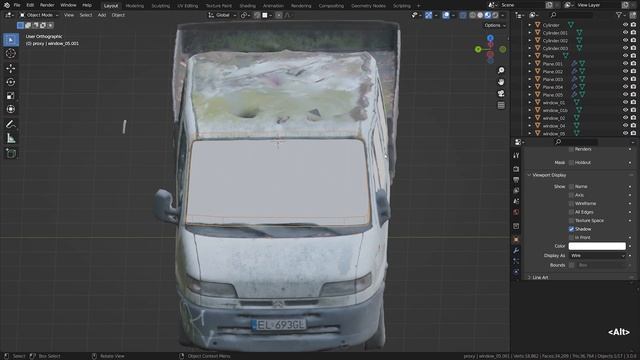Enable the Bounds checkbox
Viewport: 640px width, 360px height.
click(571, 265)
